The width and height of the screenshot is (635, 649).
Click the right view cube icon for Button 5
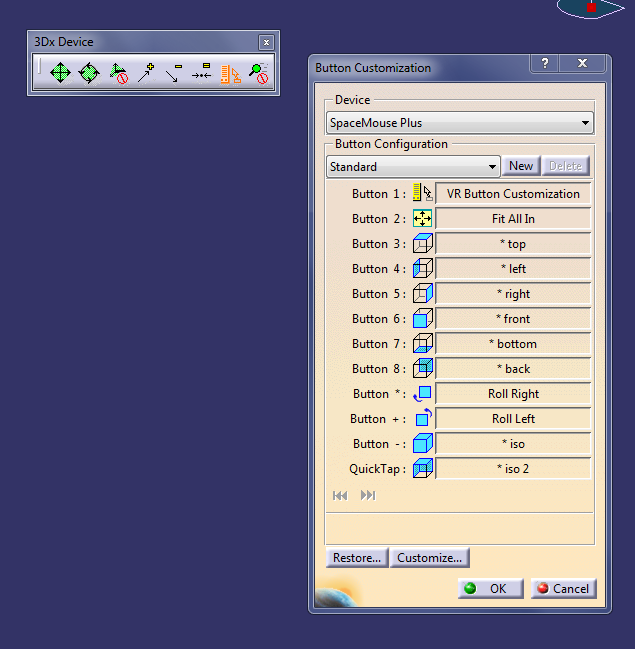[x=423, y=293]
